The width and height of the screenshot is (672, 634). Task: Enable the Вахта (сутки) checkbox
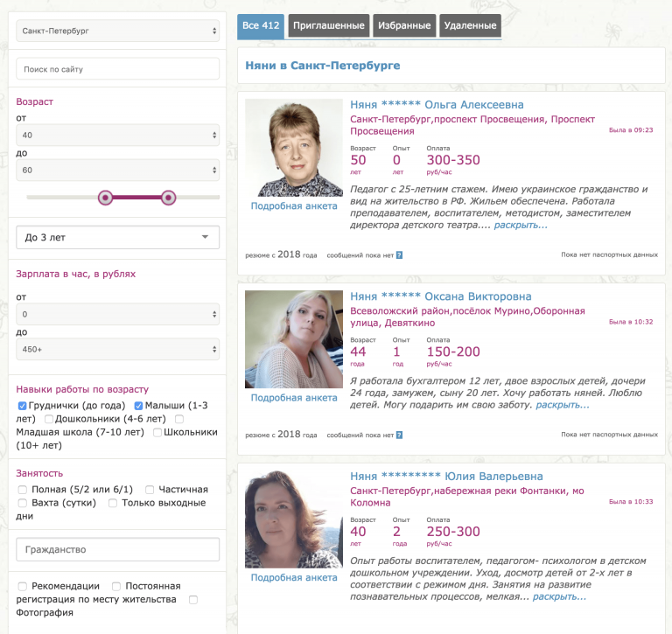tap(22, 503)
